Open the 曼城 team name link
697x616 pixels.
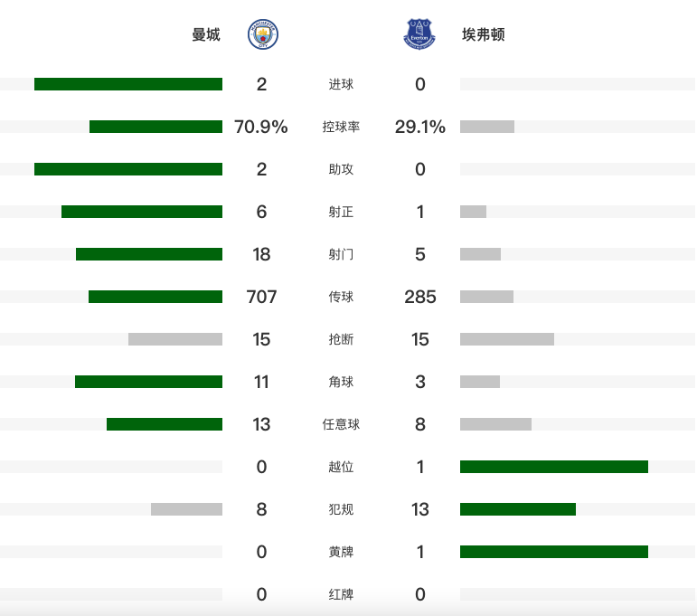coord(206,35)
